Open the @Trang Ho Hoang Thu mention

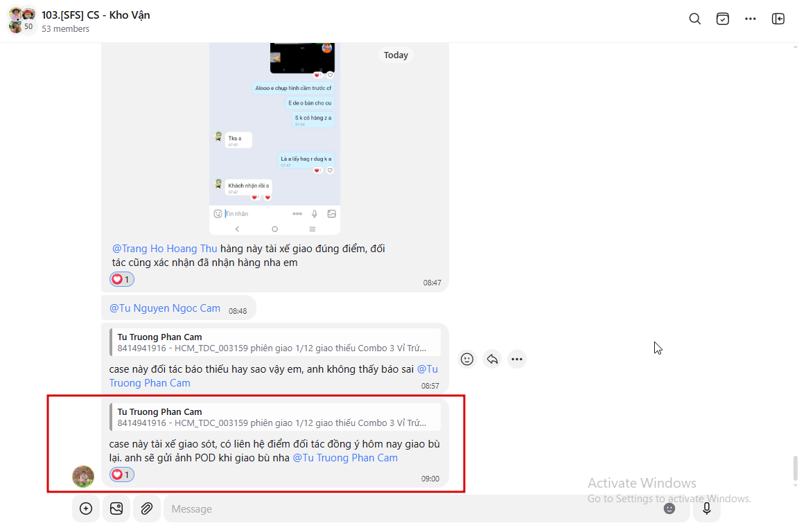click(165, 249)
